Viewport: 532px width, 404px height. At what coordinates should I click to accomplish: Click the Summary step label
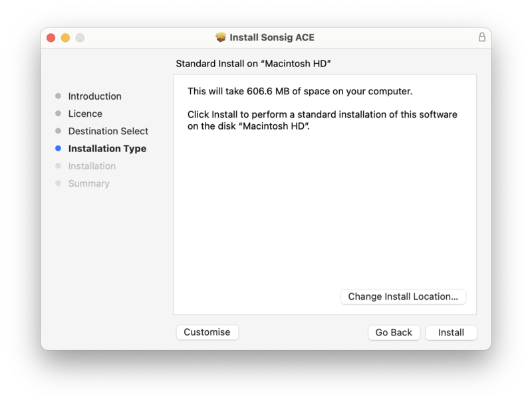point(88,183)
